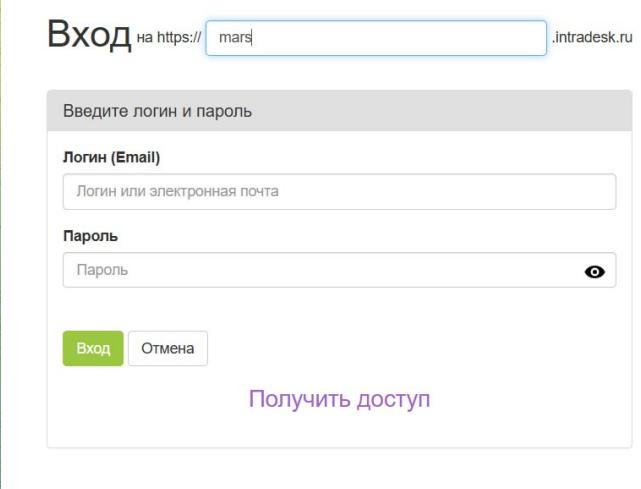Viewport: 641px width, 489px height.
Task: Click blank space right of Отмена button
Action: tap(400, 349)
